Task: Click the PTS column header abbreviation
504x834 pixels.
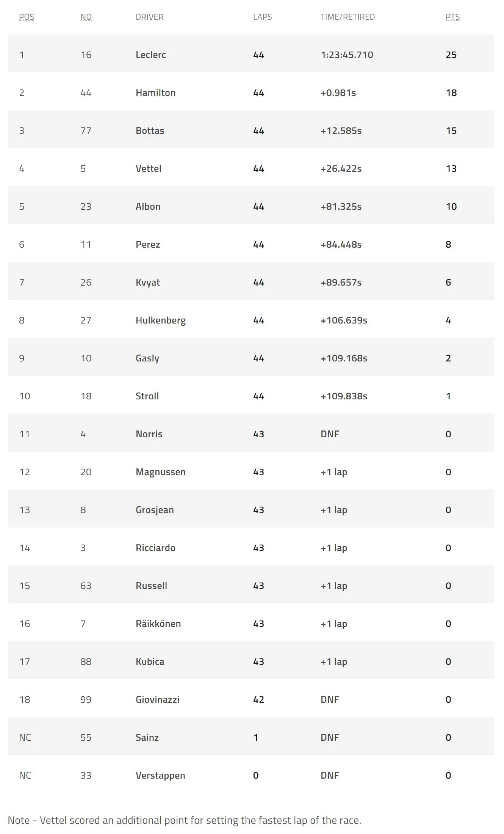Action: coord(452,17)
